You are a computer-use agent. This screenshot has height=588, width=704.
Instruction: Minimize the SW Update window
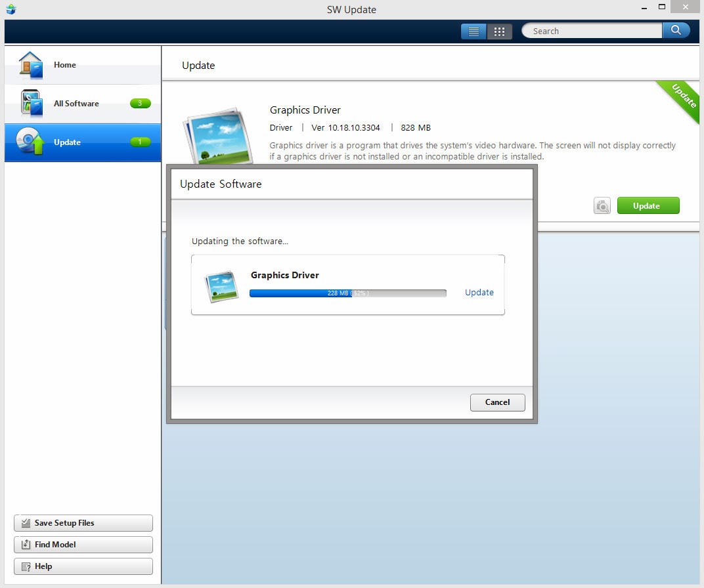[644, 8]
